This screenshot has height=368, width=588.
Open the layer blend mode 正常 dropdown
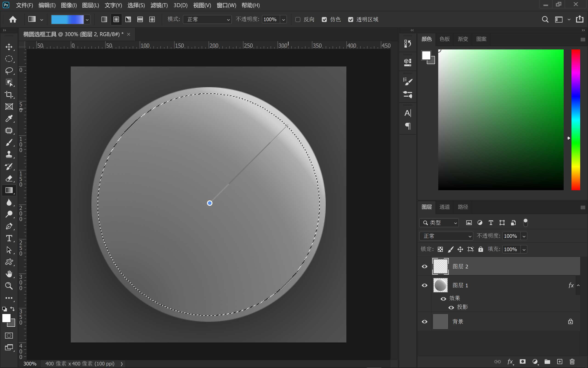click(x=446, y=236)
